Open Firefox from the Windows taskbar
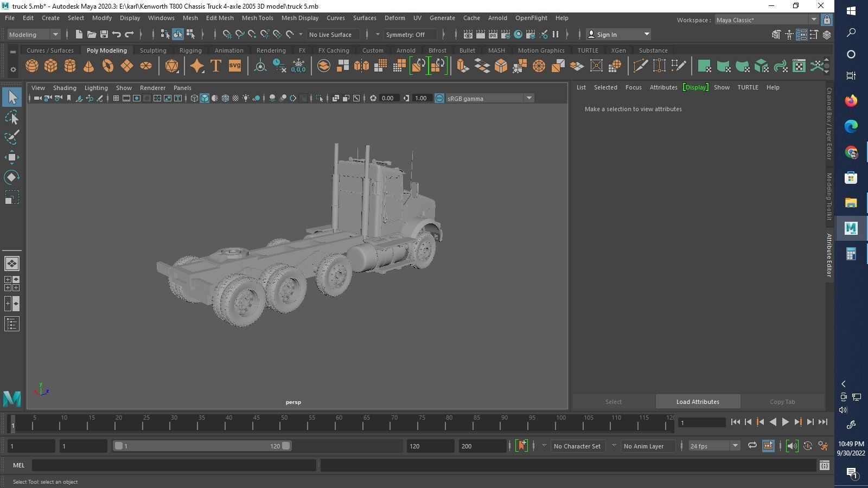Image resolution: width=868 pixels, height=488 pixels. (851, 100)
